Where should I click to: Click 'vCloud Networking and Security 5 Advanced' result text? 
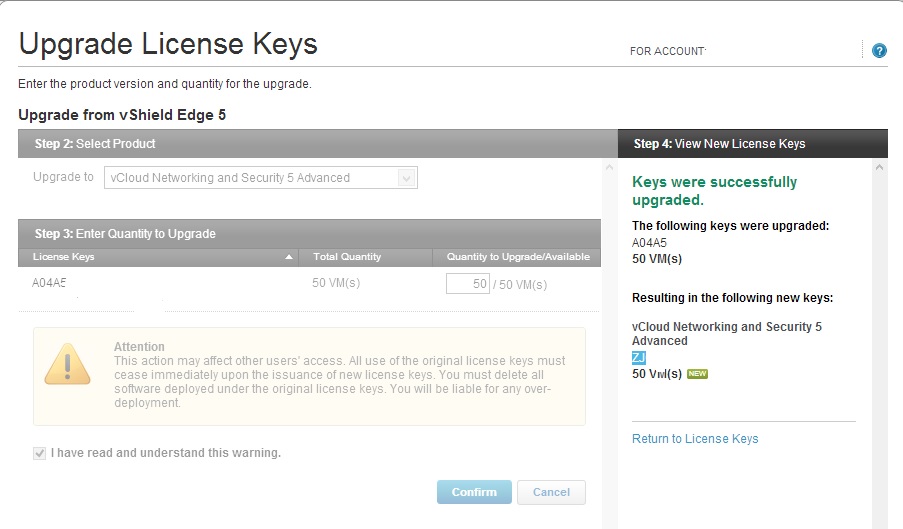726,333
